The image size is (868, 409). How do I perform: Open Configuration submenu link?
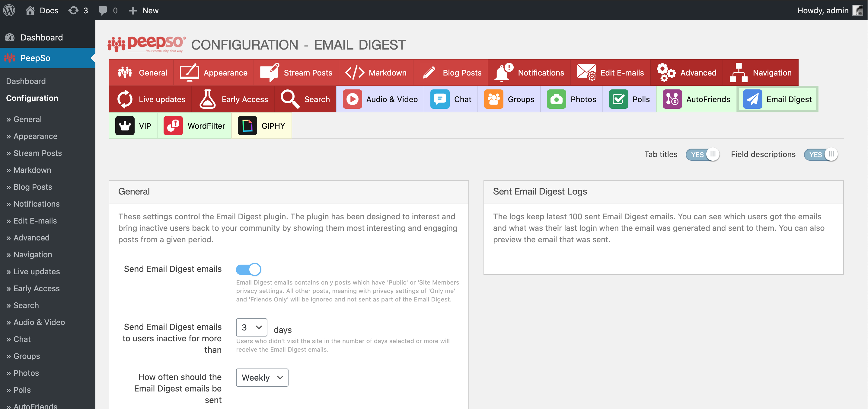(32, 98)
